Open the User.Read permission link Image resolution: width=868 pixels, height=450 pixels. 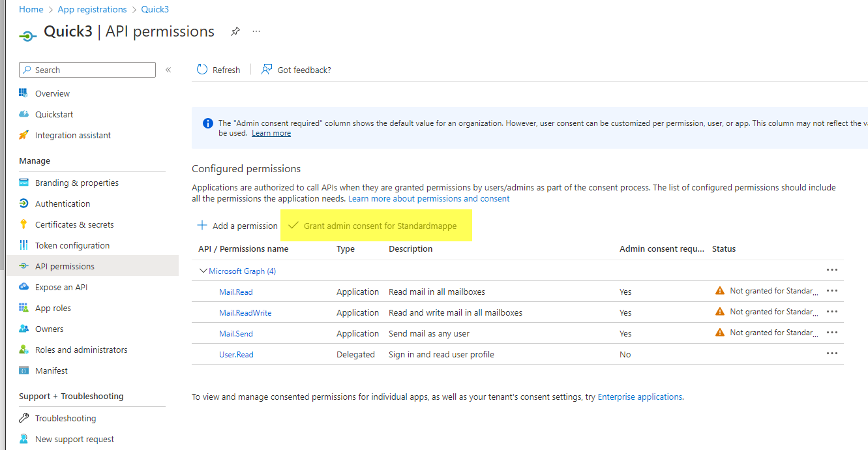[236, 354]
